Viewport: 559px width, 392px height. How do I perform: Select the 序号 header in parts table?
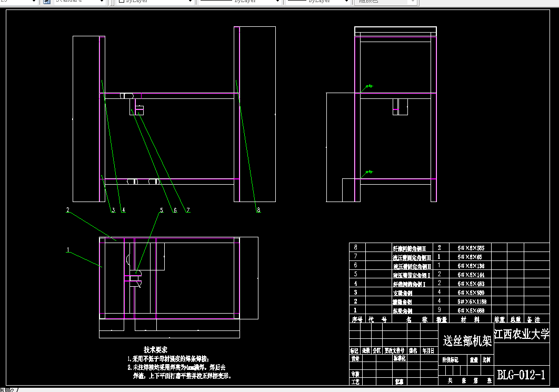point(357,319)
